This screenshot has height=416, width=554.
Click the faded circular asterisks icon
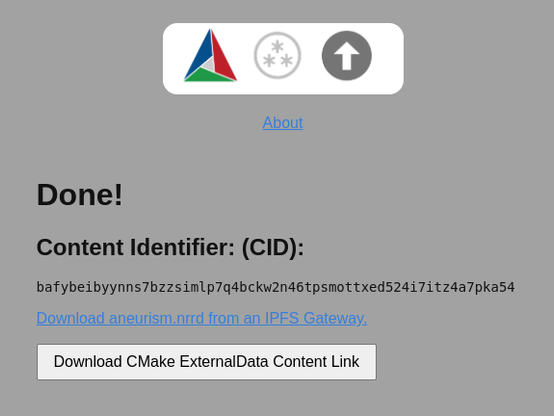[277, 55]
